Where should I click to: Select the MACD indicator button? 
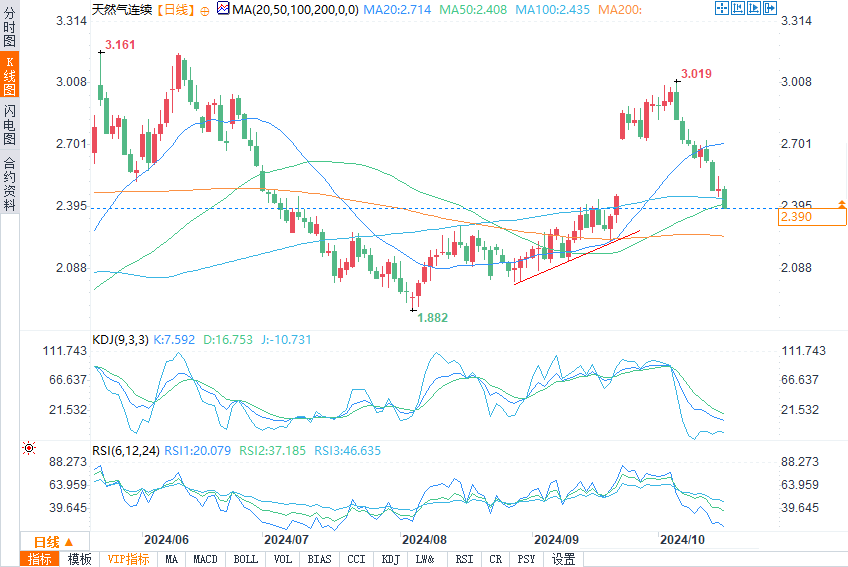pyautogui.click(x=206, y=559)
